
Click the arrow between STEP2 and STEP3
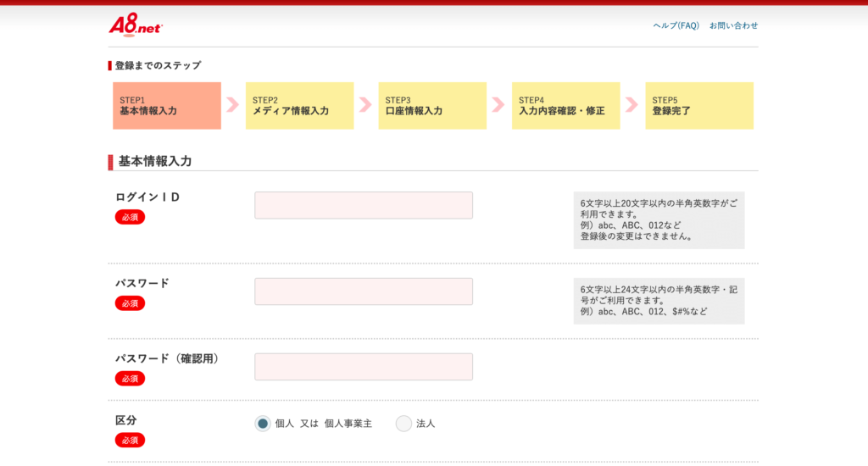point(366,105)
